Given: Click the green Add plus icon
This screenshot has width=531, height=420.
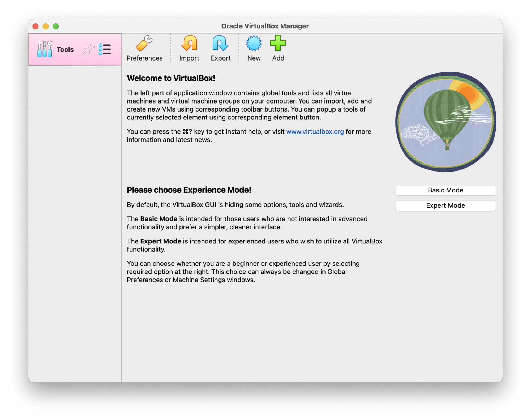Looking at the screenshot, I should click(278, 43).
